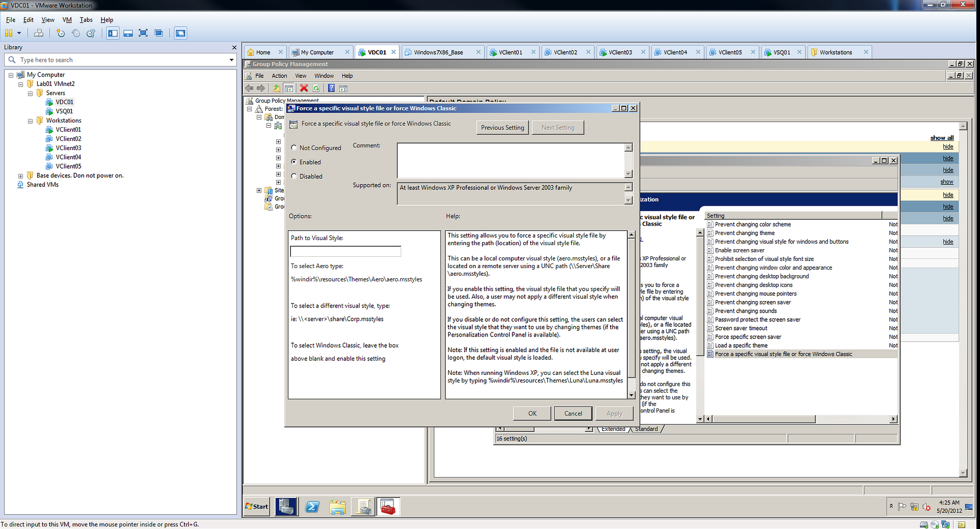Click the Path to Visual Style input field

pyautogui.click(x=346, y=251)
